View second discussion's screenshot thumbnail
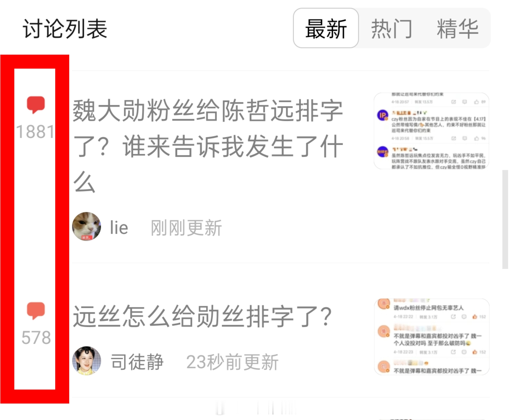The image size is (511, 420). click(432, 337)
